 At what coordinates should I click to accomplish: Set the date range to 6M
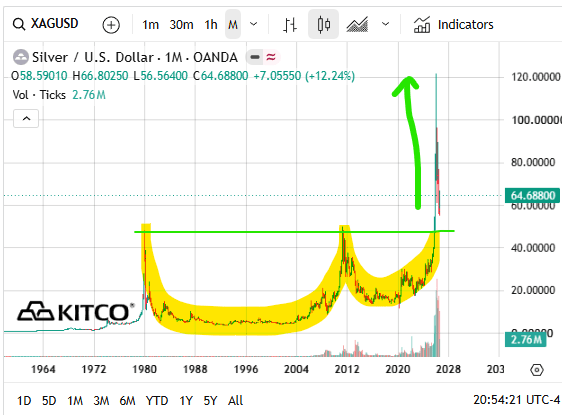click(x=127, y=400)
